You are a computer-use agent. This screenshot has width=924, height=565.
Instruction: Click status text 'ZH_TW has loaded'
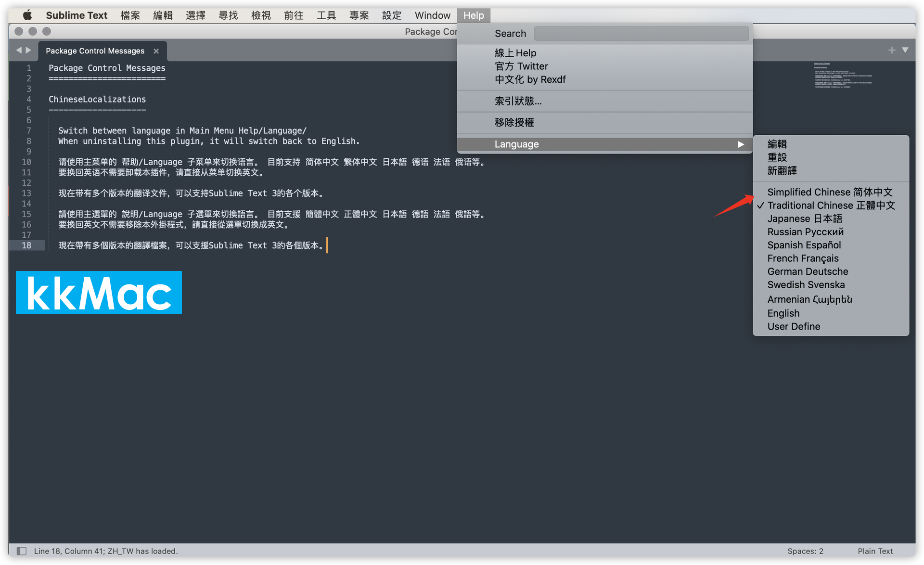[142, 551]
